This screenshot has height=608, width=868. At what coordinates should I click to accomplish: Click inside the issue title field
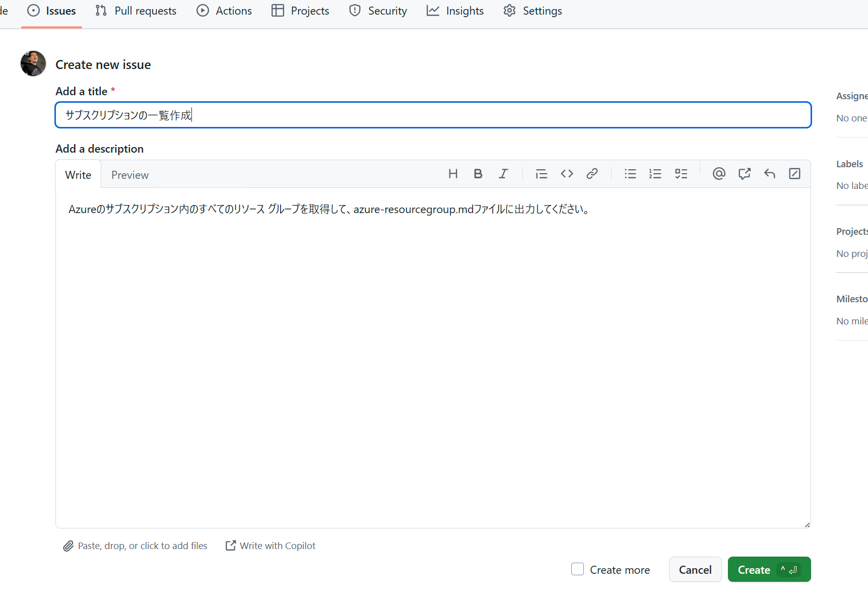point(432,115)
